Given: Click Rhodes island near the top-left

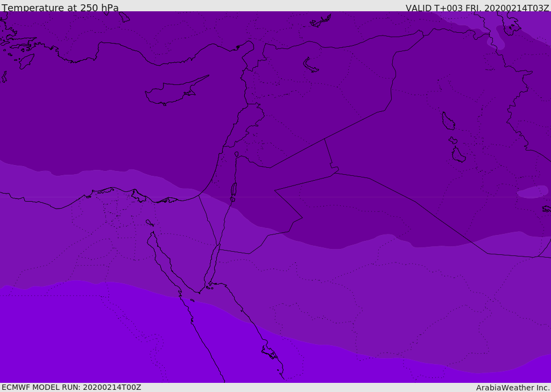Looking at the screenshot, I should pyautogui.click(x=26, y=61).
